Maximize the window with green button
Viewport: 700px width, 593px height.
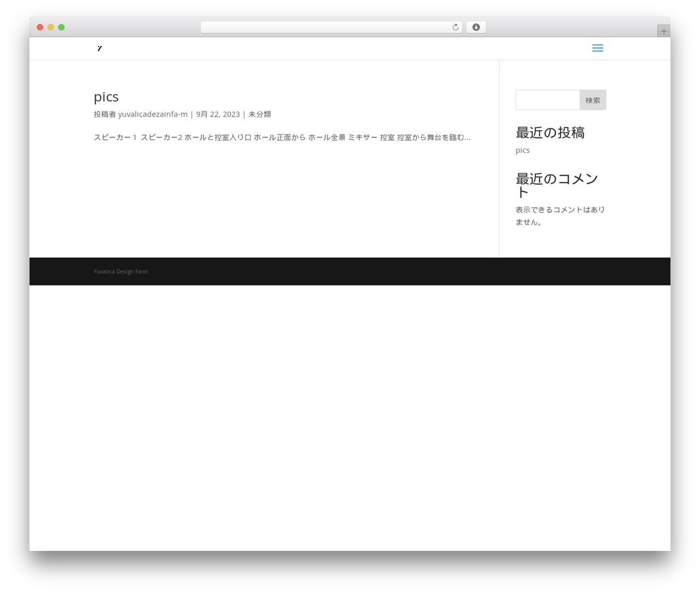point(61,27)
